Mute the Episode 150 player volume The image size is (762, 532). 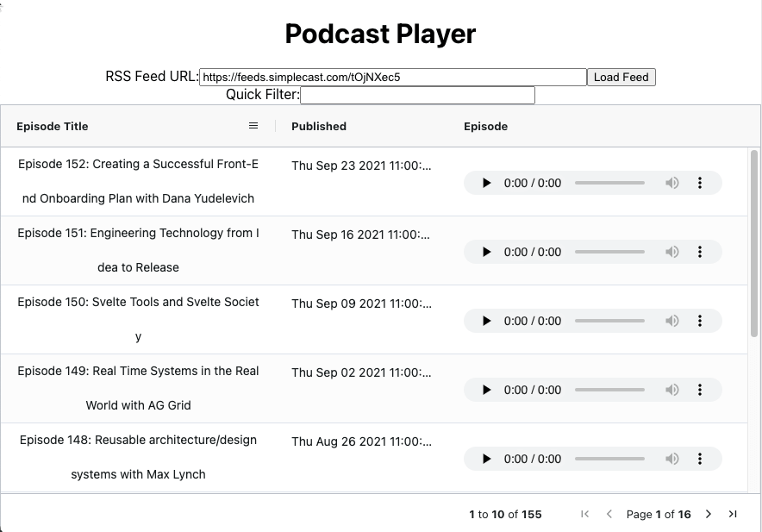[672, 321]
